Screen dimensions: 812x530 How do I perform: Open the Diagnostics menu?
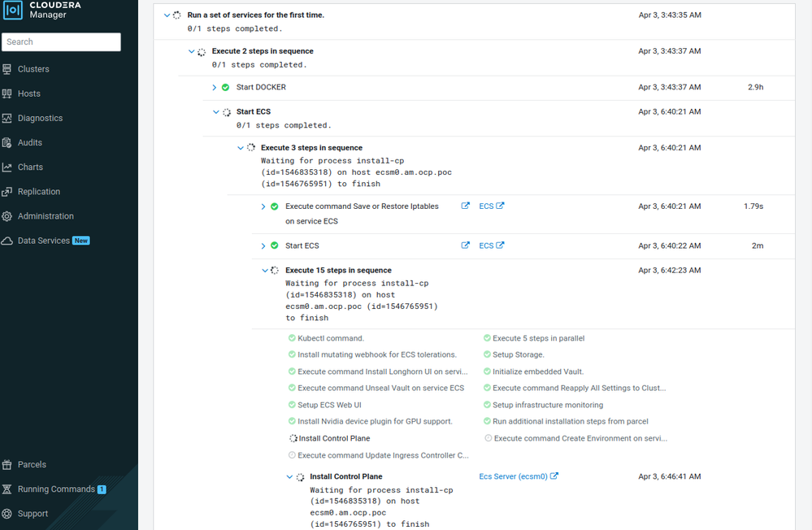(40, 118)
